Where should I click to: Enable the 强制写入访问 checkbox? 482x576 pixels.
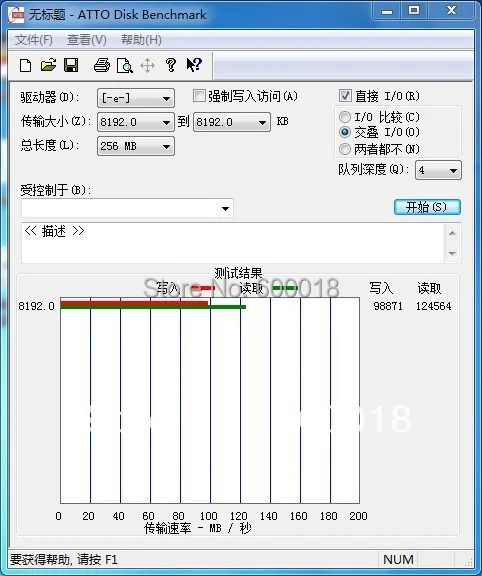click(199, 96)
